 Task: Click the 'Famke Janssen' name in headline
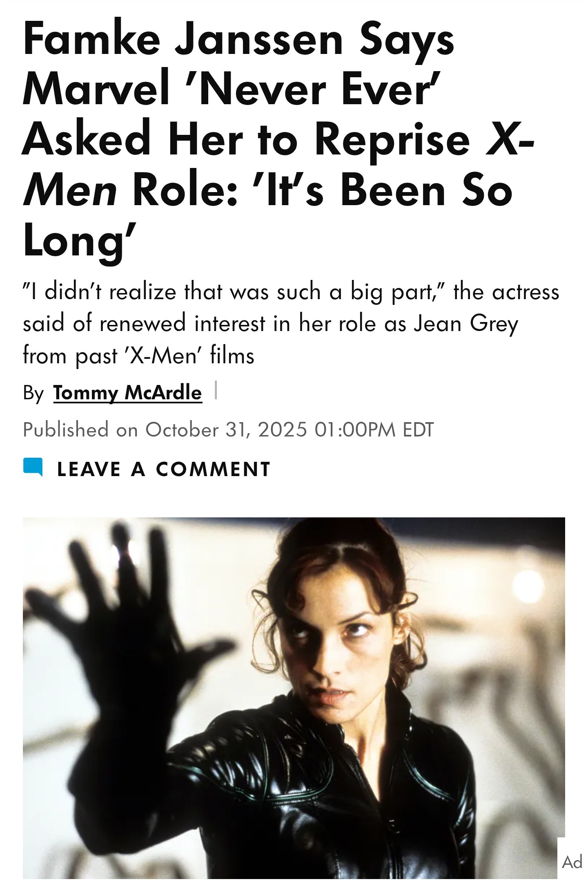tap(183, 39)
